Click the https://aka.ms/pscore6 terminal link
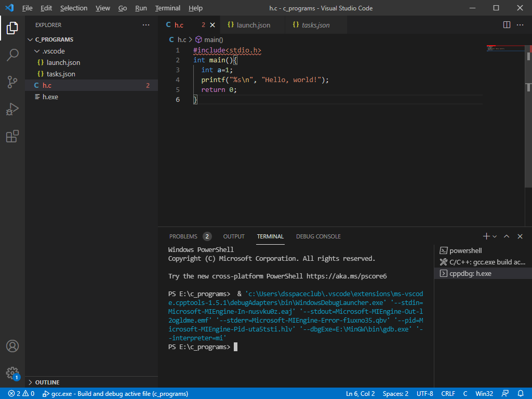532x399 pixels. [x=347, y=276]
